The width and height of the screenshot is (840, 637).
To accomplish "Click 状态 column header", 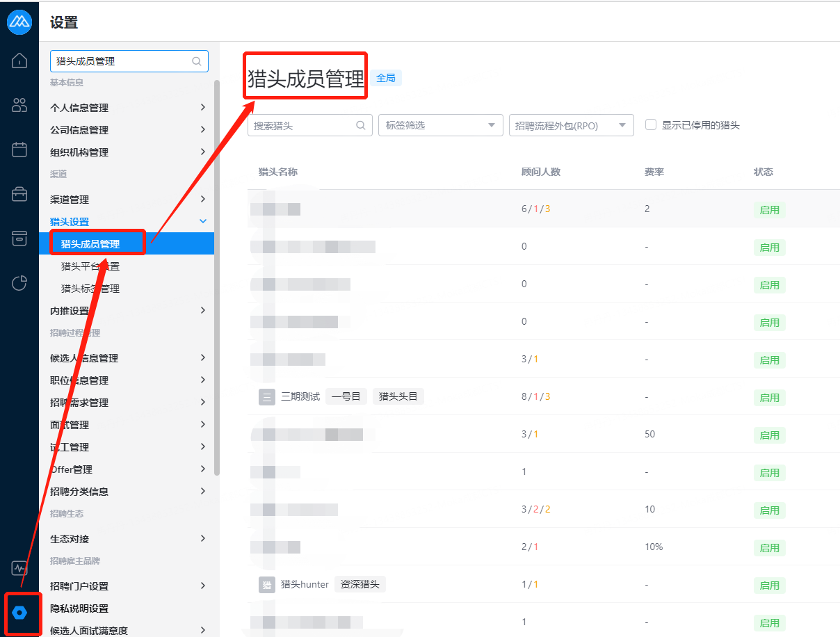I will (x=764, y=172).
